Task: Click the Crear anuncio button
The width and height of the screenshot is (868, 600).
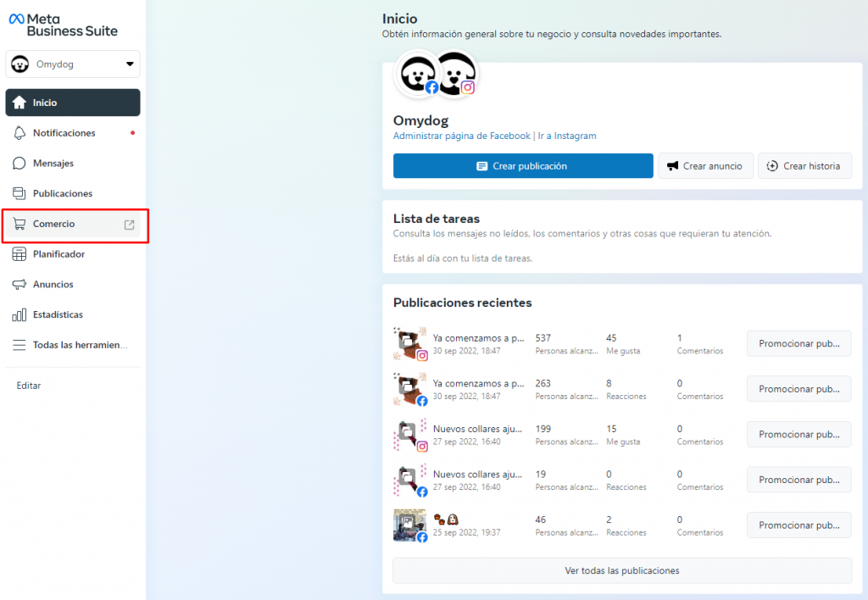Action: [705, 166]
